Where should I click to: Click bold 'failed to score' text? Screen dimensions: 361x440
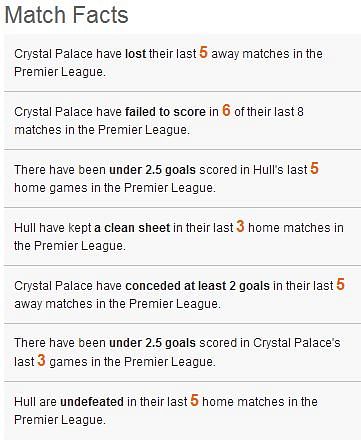tap(165, 112)
